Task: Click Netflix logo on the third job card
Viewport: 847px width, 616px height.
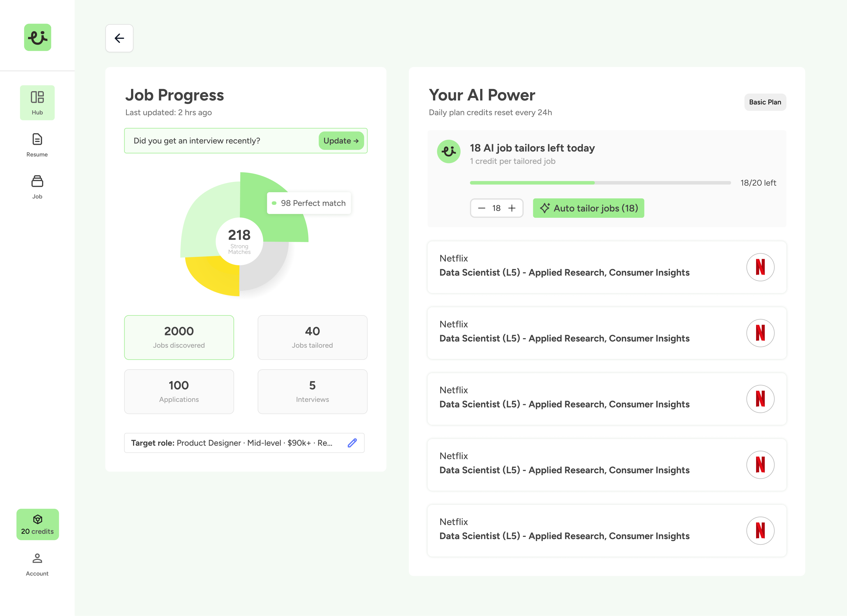Action: point(760,399)
